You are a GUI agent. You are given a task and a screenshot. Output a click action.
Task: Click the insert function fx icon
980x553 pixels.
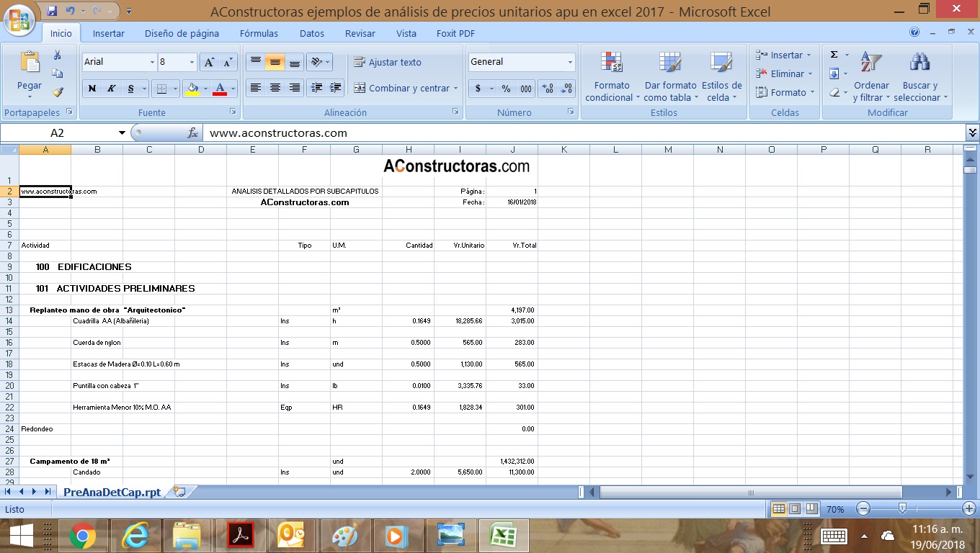pos(192,133)
